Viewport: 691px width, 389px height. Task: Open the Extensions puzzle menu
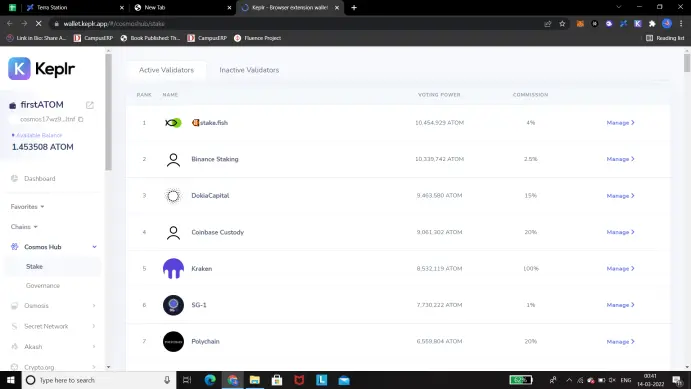(652, 24)
